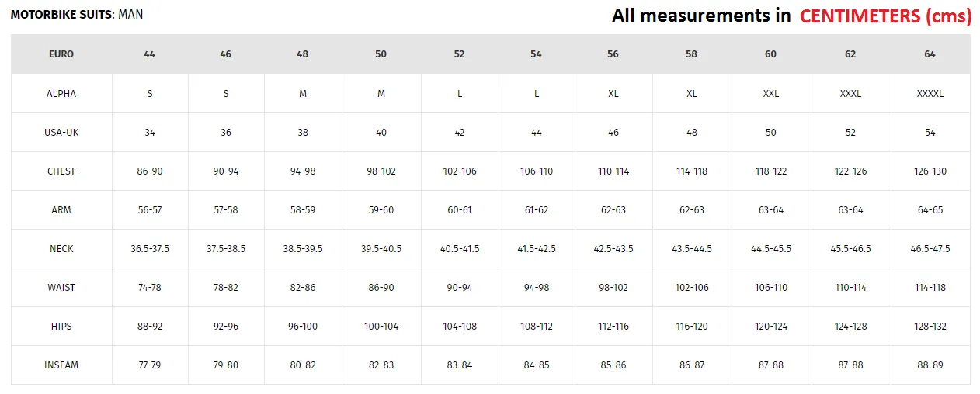The width and height of the screenshot is (980, 394).
Task: Click chest measurement 102-106 cell
Action: pyautogui.click(x=460, y=171)
